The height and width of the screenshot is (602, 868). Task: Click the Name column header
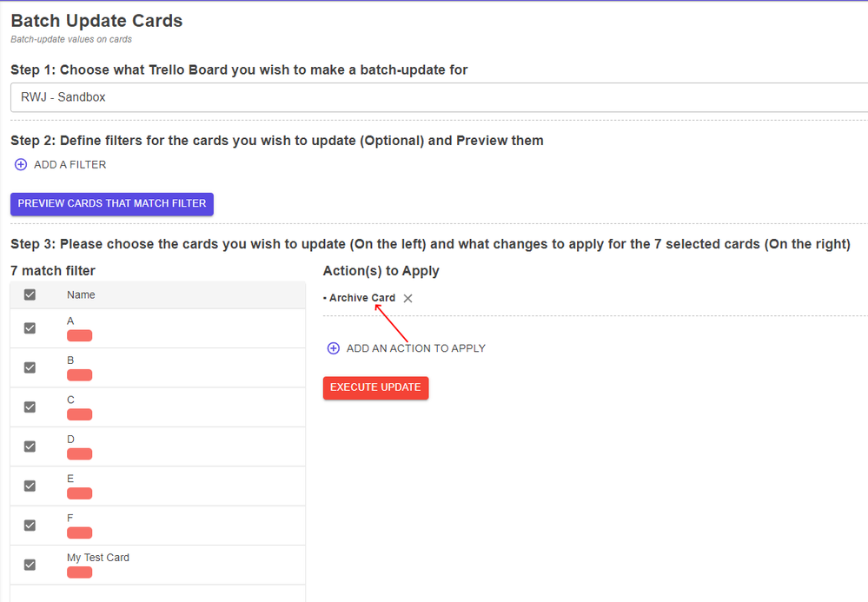tap(81, 294)
